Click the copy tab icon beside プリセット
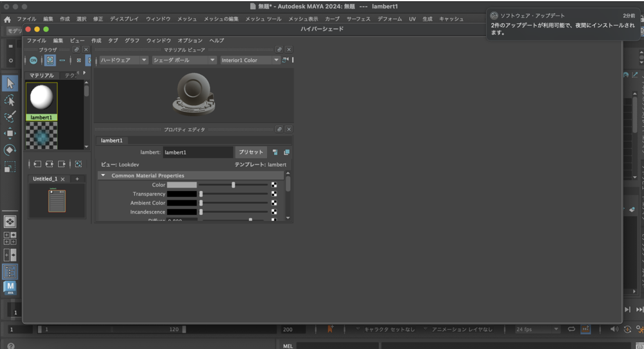This screenshot has width=644, height=349. point(275,152)
